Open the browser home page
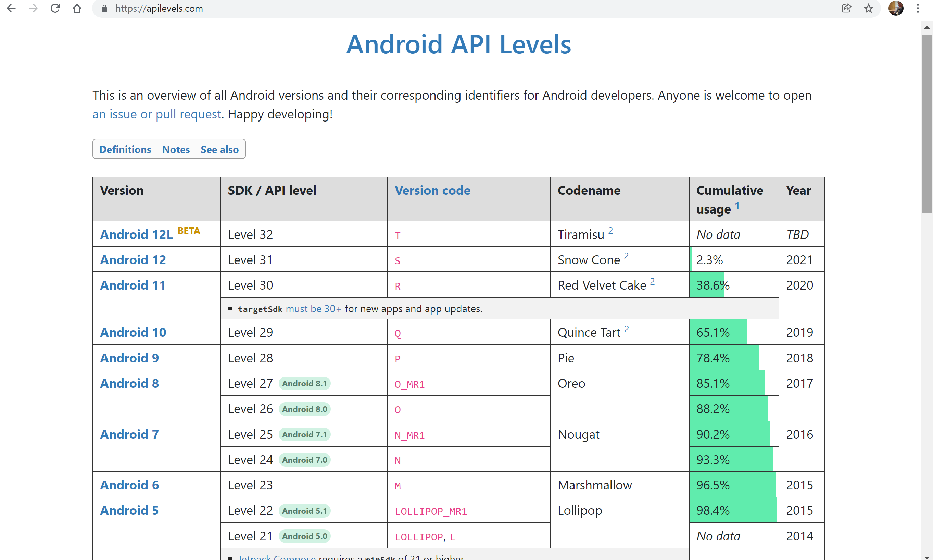The width and height of the screenshot is (933, 560). (x=77, y=8)
